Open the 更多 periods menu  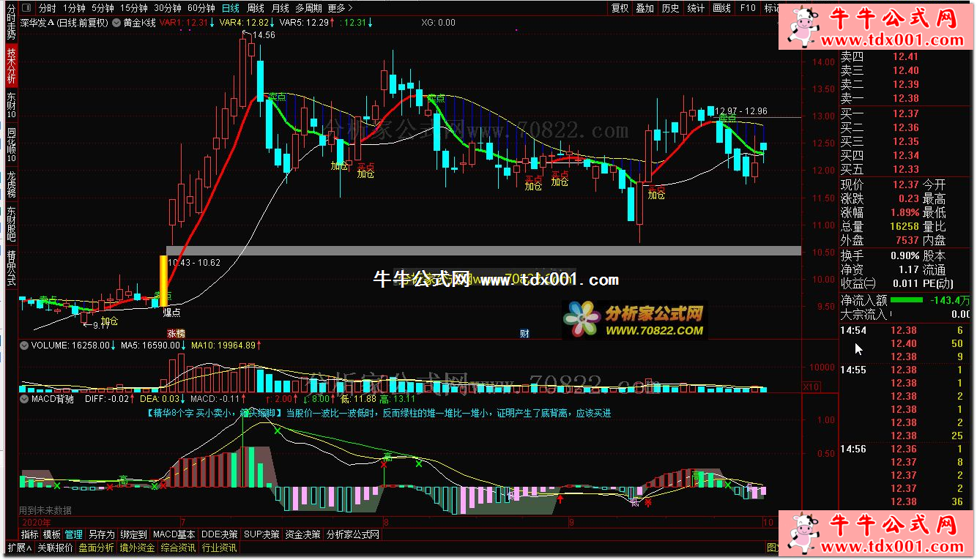(x=340, y=8)
